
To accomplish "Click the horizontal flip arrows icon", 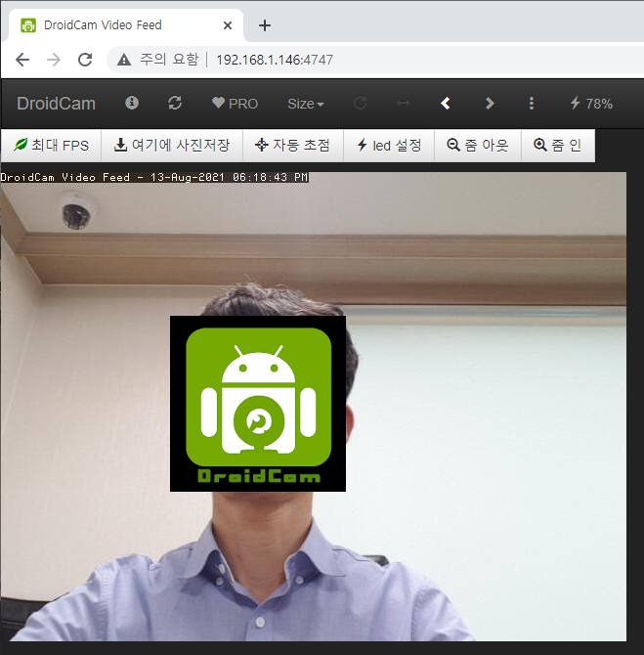I will coord(403,103).
